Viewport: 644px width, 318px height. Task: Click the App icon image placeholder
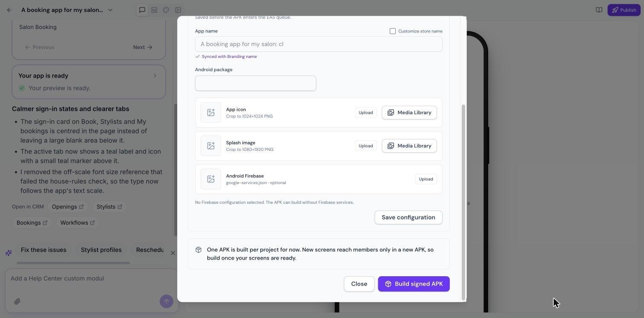[x=211, y=113]
